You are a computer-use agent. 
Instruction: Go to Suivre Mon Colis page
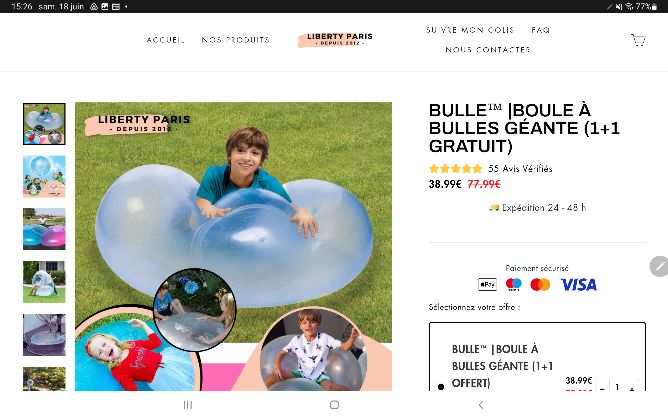click(x=470, y=30)
